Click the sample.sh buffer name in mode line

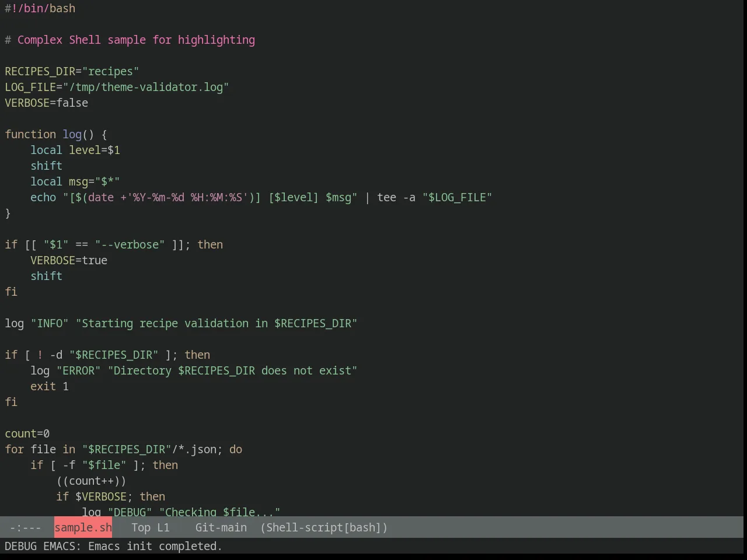pyautogui.click(x=83, y=527)
